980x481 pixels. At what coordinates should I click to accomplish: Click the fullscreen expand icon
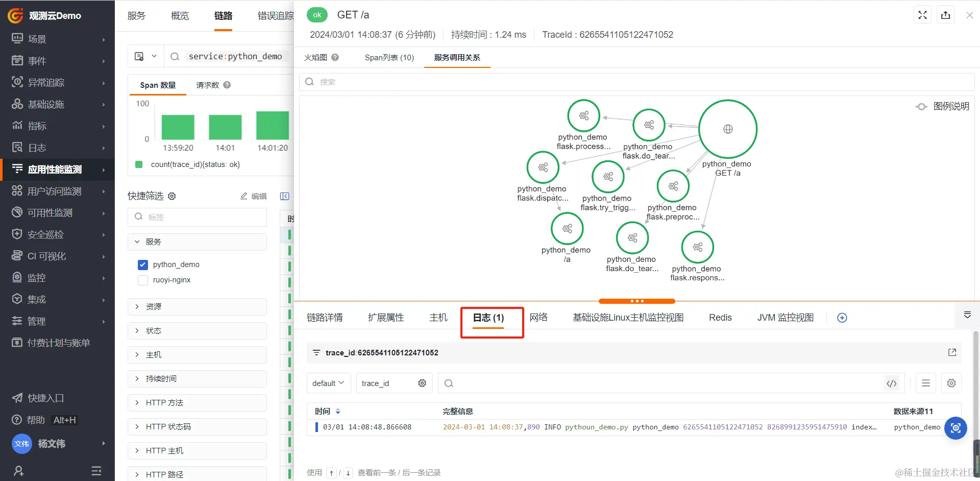pos(922,15)
